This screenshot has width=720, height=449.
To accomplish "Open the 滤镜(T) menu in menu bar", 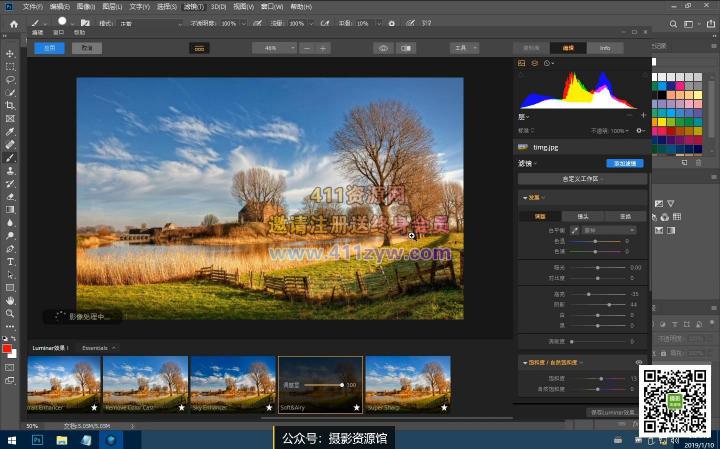I will [x=196, y=7].
